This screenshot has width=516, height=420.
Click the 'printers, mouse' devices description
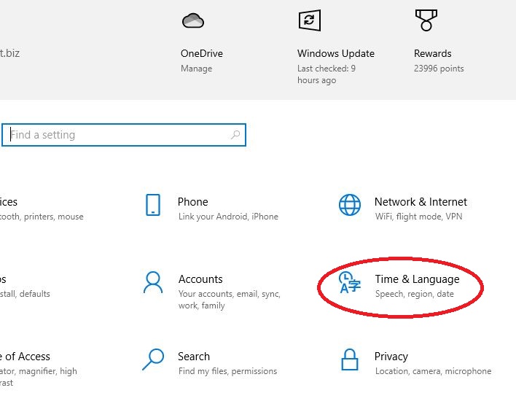pyautogui.click(x=42, y=217)
